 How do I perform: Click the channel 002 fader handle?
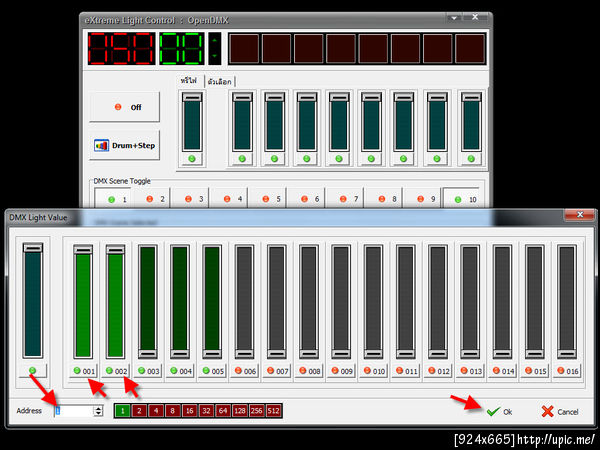point(115,250)
